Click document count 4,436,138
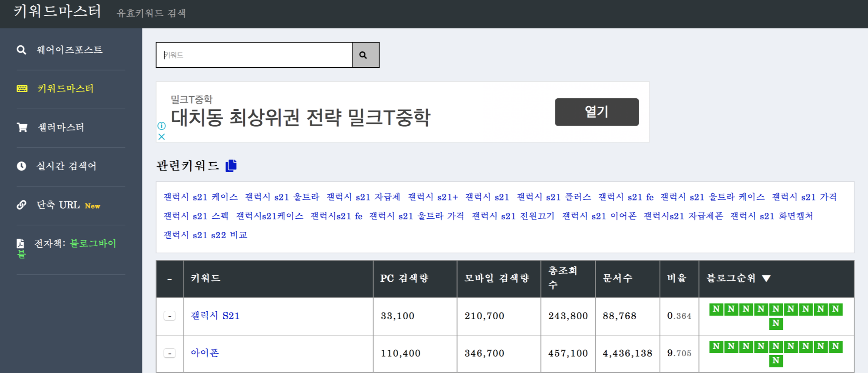The image size is (868, 373). pyautogui.click(x=627, y=353)
